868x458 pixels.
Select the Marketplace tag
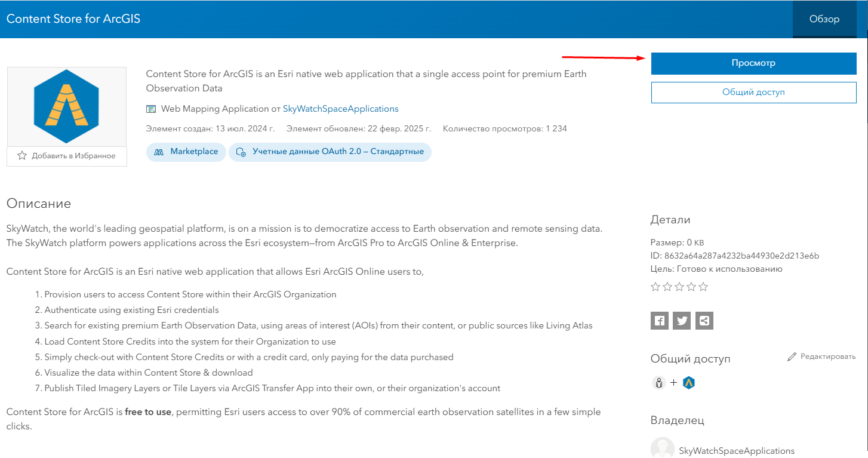pos(186,152)
